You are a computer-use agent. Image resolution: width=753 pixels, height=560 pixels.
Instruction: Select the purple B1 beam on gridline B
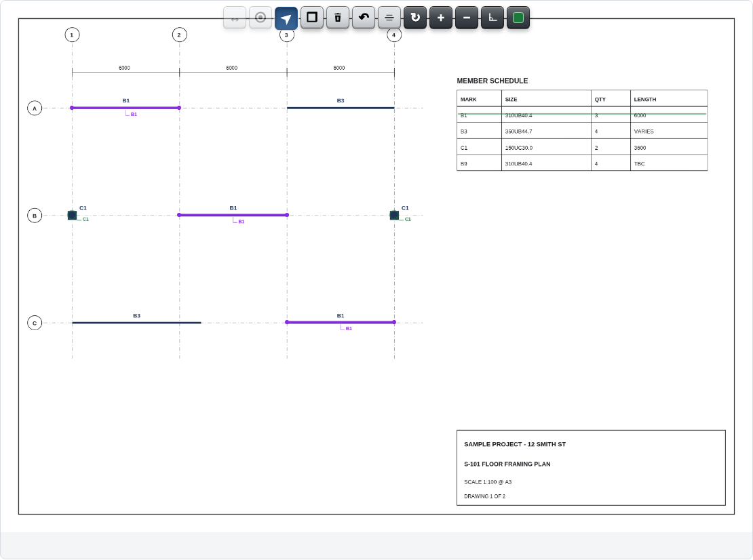click(233, 215)
